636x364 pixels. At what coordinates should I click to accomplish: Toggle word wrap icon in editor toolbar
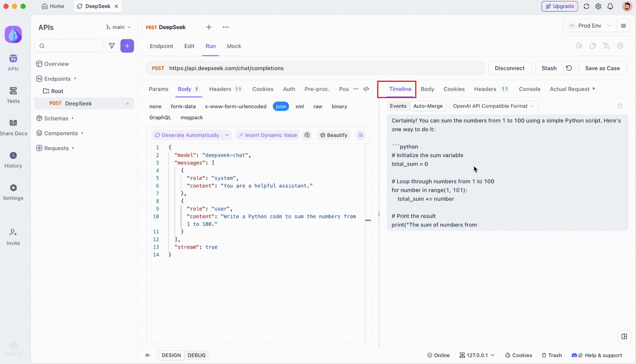click(x=360, y=135)
